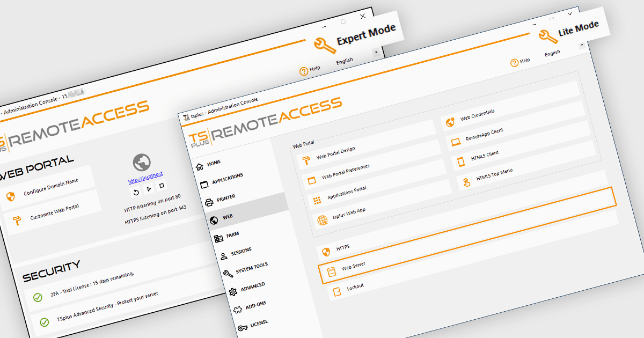Click the Printer icon in sidebar
Screen dimensions: 644x338
[x=209, y=202]
